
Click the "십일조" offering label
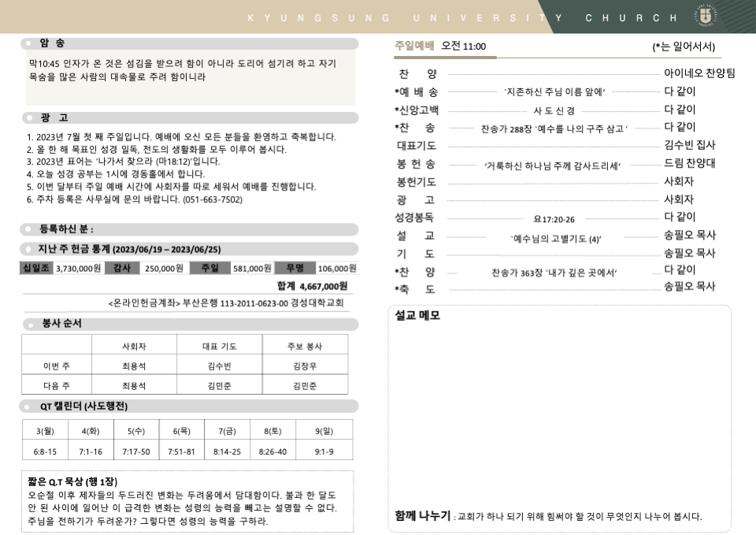coord(36,268)
